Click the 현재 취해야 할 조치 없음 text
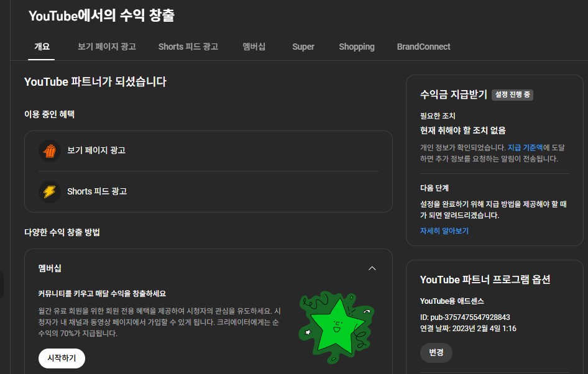The image size is (588, 374). click(x=462, y=130)
